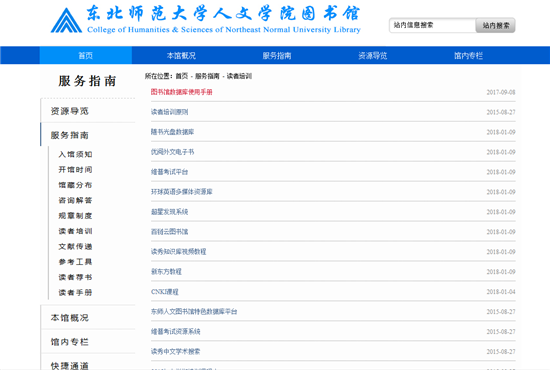Open the 读者培训原则 article
This screenshot has height=370, width=550.
pyautogui.click(x=169, y=112)
